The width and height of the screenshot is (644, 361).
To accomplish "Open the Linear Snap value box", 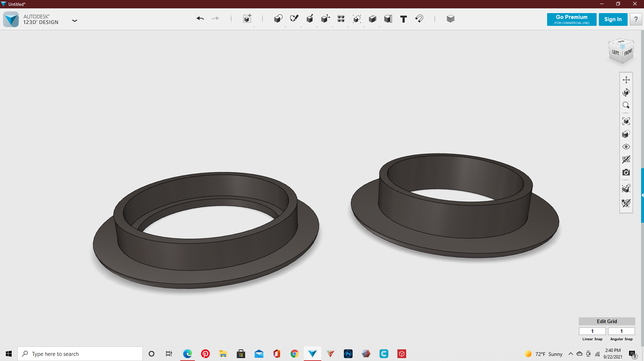I will coord(592,331).
